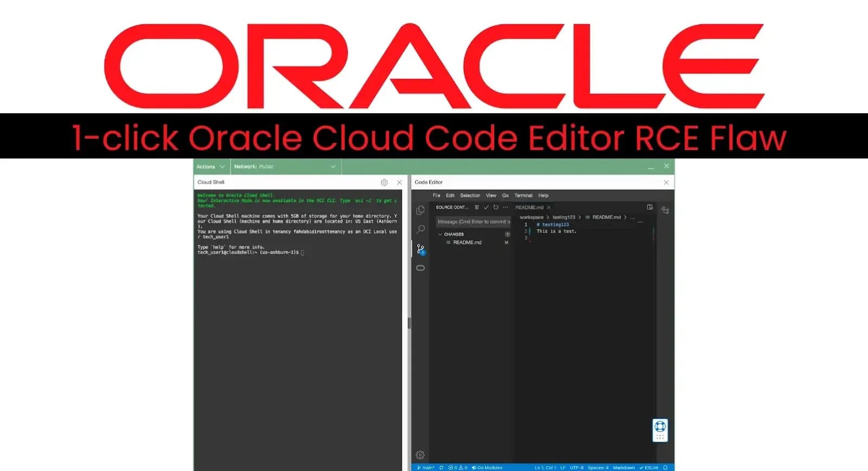Open the life-ring support help widget
Screen dimensions: 868x471
[660, 427]
